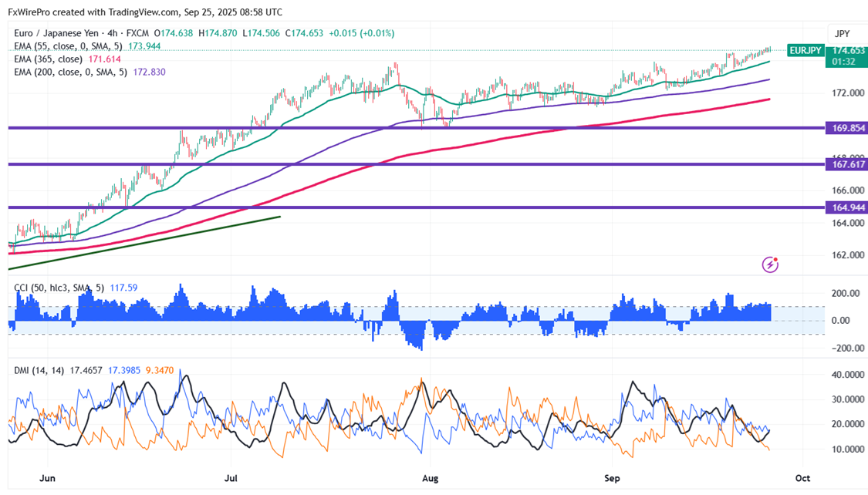Click the 40.0000 DMI axis label
Image resolution: width=868 pixels, height=495 pixels.
click(848, 375)
